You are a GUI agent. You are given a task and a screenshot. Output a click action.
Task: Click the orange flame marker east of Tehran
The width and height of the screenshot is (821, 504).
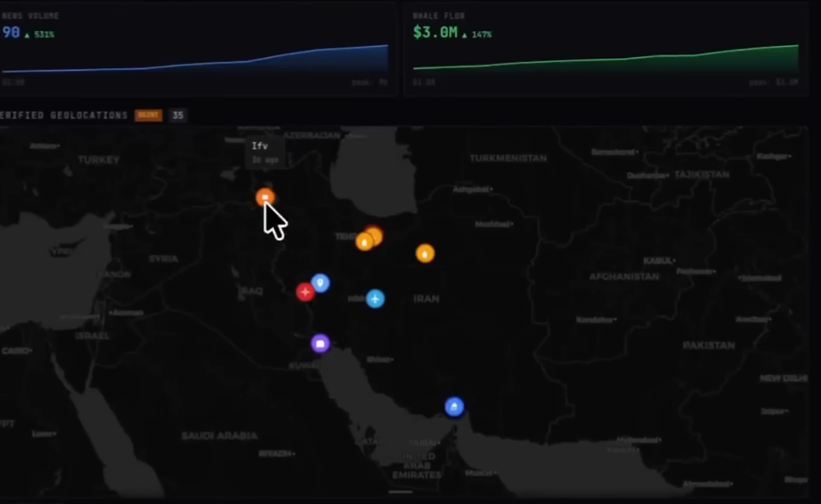pos(425,253)
